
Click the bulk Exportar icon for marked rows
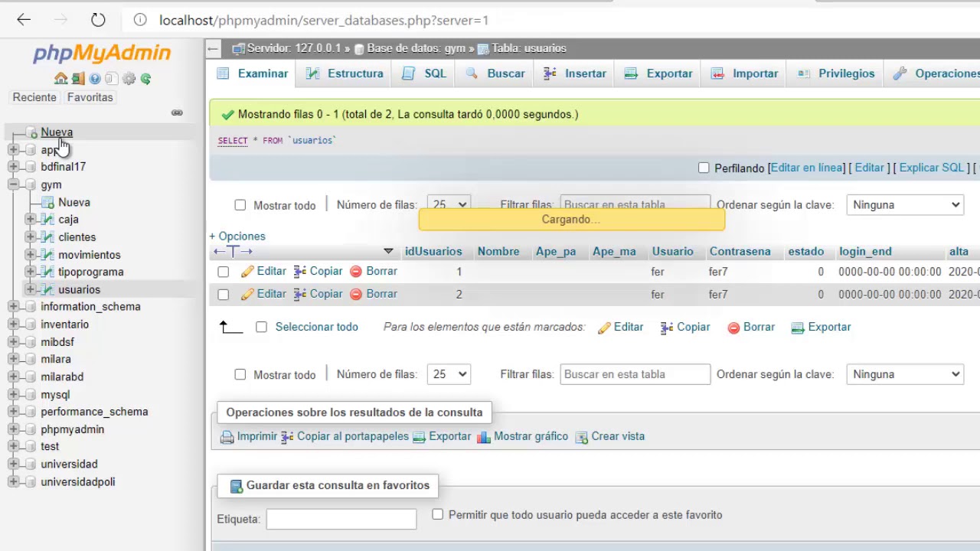798,328
